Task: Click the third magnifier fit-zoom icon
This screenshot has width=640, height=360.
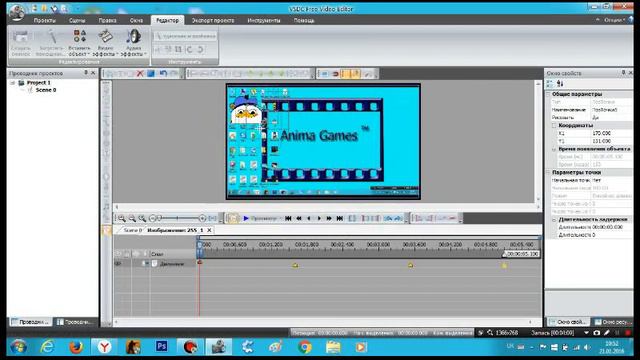Action: [x=142, y=218]
